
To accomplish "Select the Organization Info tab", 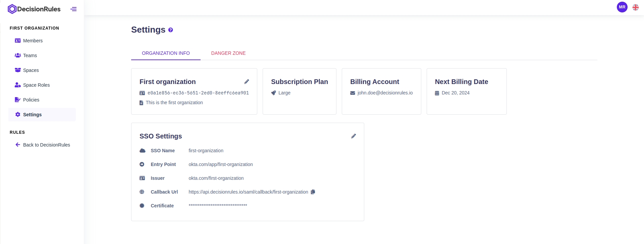I will coord(166,53).
